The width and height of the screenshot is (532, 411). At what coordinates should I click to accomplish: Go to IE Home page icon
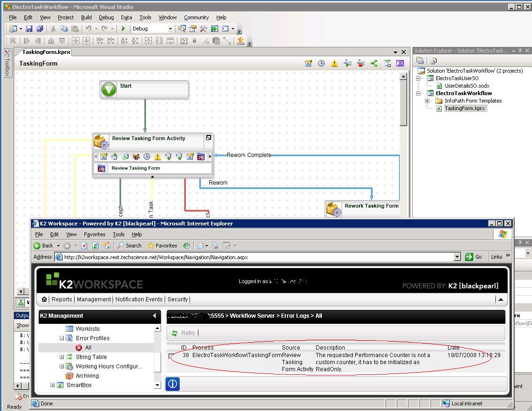107,246
